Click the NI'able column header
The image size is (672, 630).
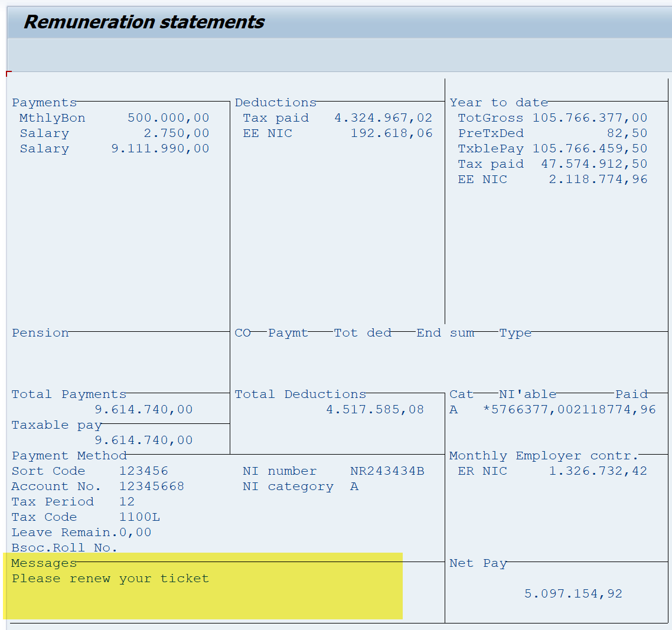click(x=527, y=394)
